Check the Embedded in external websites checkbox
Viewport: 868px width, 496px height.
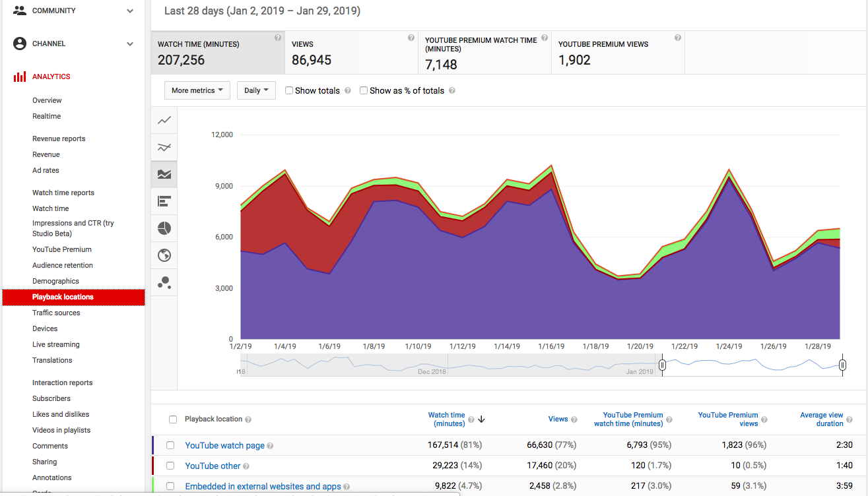point(170,486)
